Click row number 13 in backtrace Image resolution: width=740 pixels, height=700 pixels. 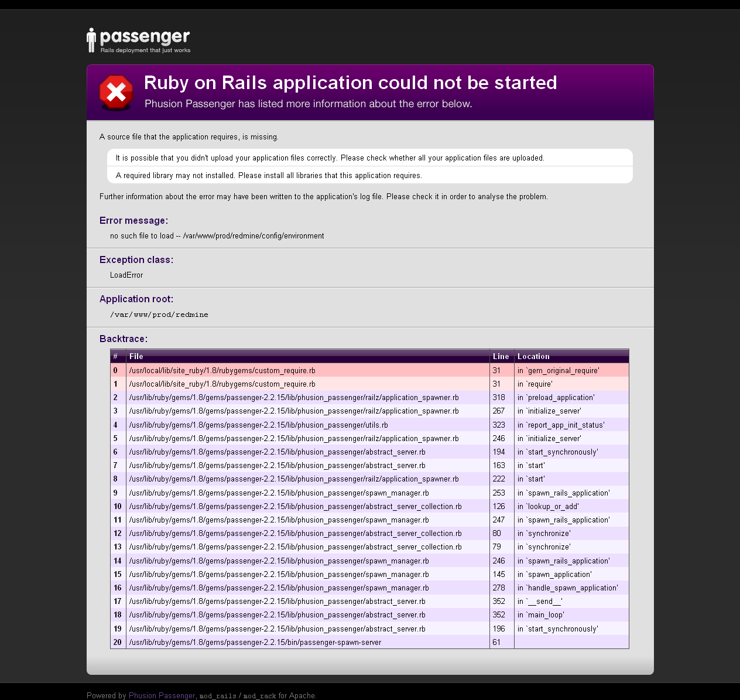tap(118, 547)
